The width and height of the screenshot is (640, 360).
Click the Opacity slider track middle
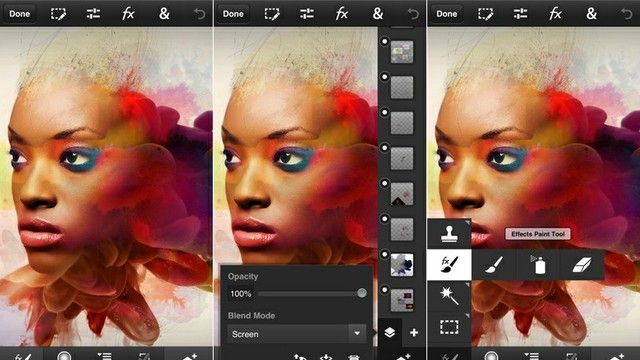309,293
